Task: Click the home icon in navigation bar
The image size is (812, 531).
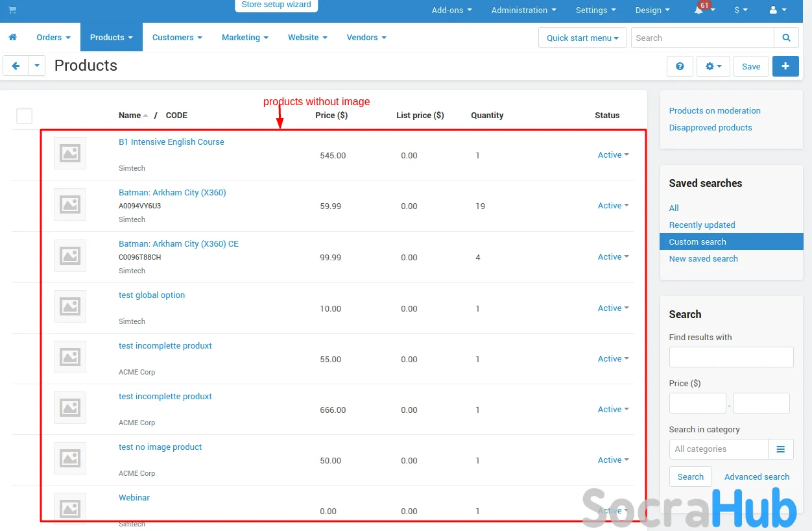Action: pos(12,38)
